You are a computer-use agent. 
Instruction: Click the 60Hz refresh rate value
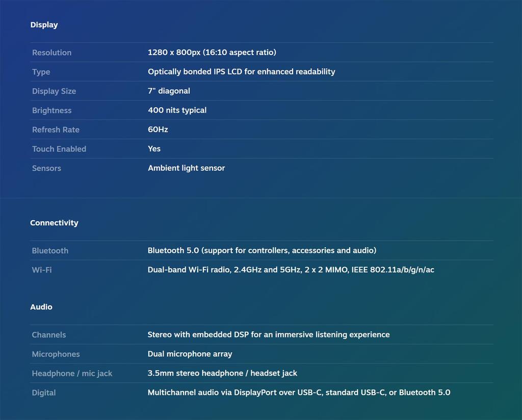[x=158, y=130]
